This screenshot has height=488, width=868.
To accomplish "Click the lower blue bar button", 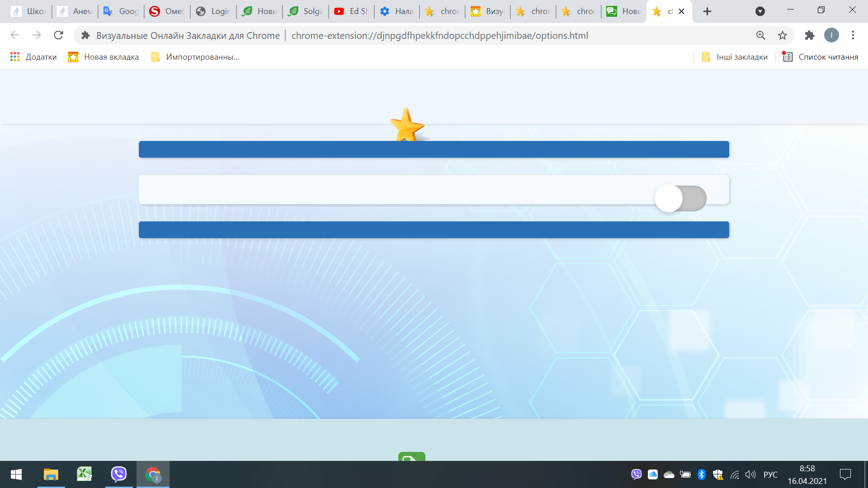I will (x=434, y=230).
